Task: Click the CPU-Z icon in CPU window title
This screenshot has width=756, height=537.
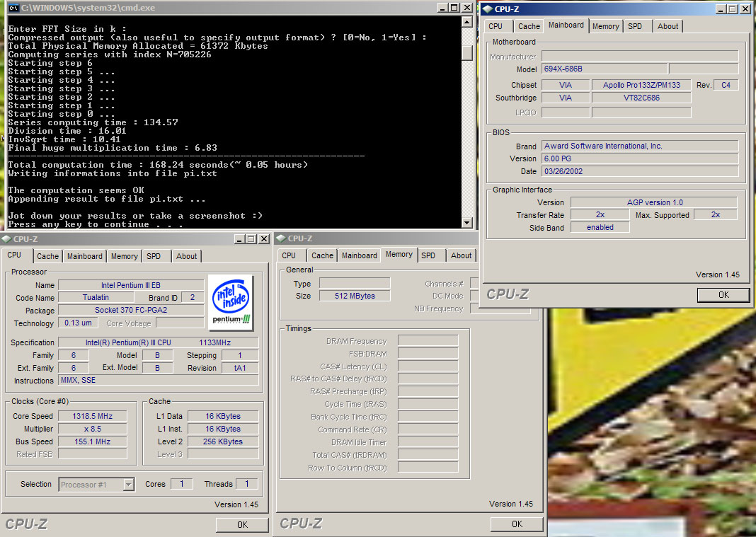Action: [6, 238]
